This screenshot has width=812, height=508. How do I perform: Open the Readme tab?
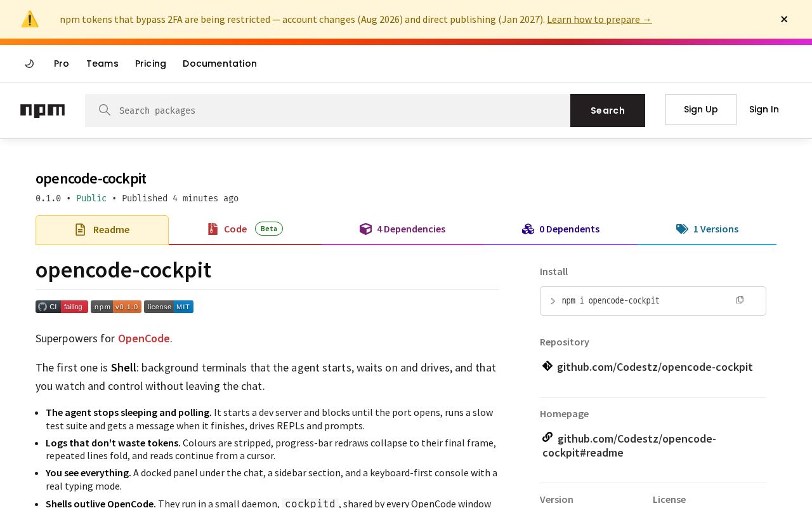[102, 230]
